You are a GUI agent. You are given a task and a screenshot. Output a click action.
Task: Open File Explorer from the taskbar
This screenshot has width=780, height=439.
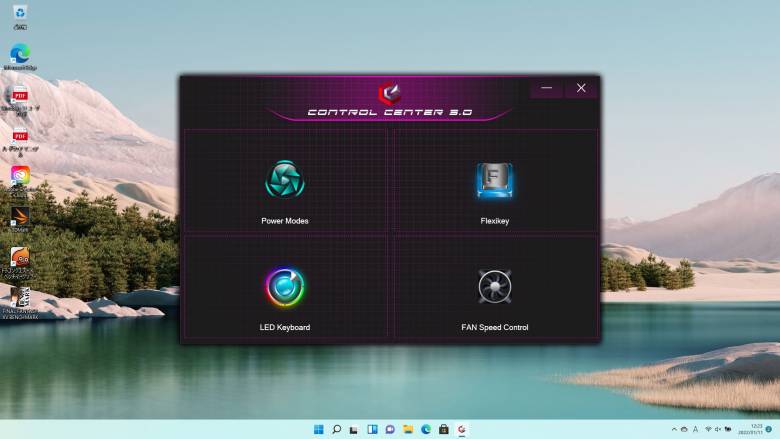tap(408, 429)
